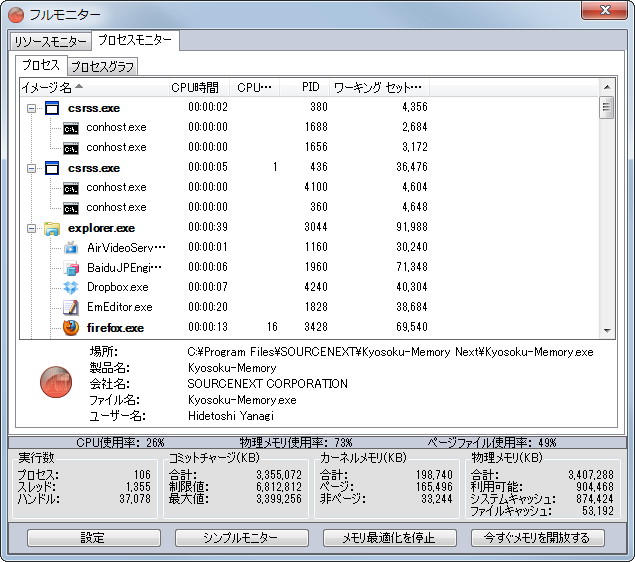Close the フルモニター window
Screen dimensions: 635x562
click(604, 11)
